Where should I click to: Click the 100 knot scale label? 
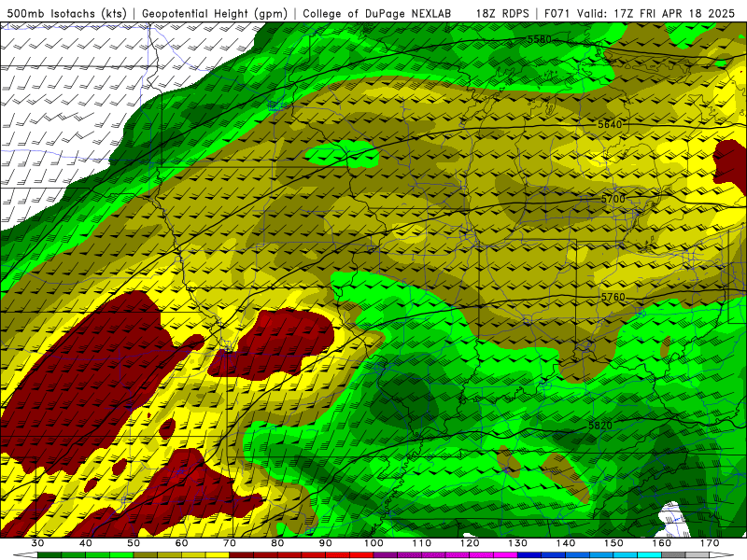[x=373, y=543]
